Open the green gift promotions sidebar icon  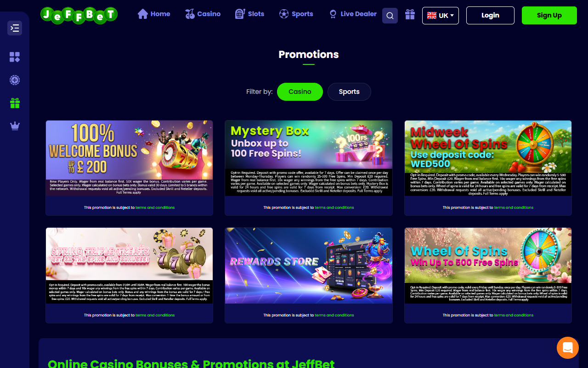[15, 103]
